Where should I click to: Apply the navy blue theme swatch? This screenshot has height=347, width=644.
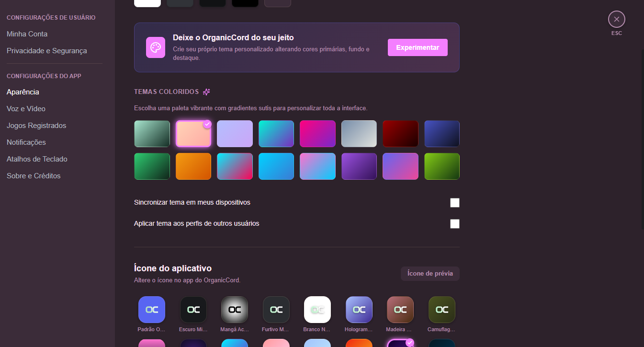(442, 134)
